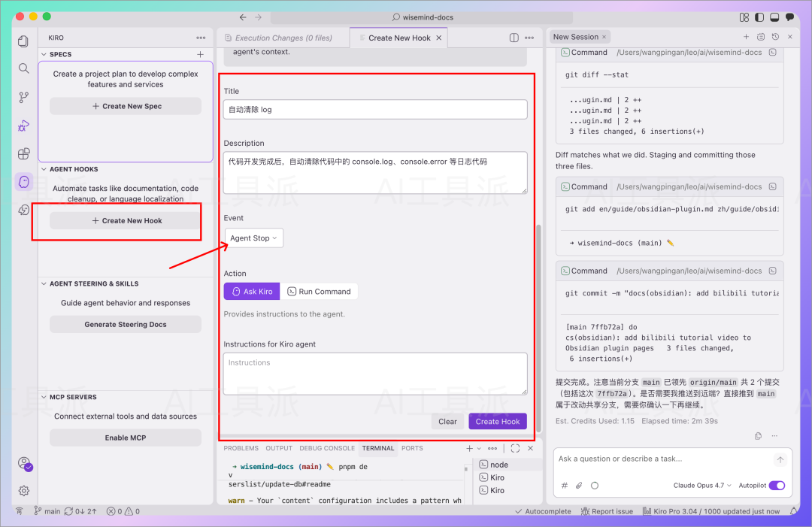Click the Create New Hook sidebar button
The width and height of the screenshot is (812, 527).
126,220
